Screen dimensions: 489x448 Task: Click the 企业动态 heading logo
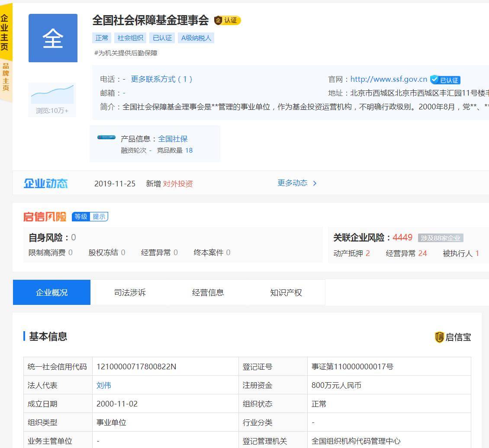46,183
